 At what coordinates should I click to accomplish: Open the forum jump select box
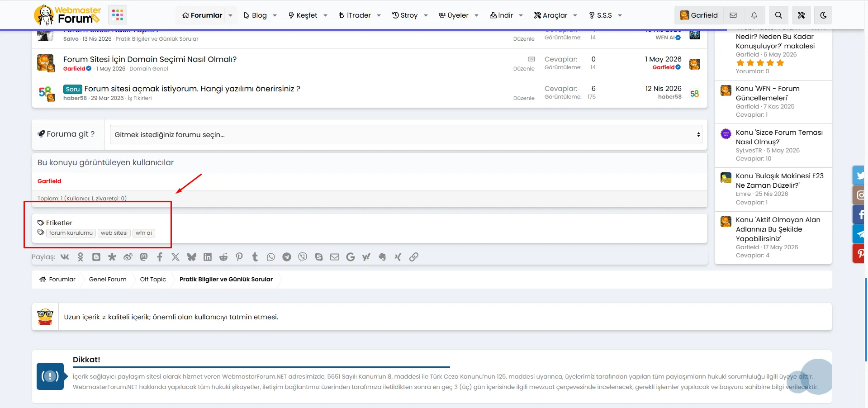tap(406, 135)
